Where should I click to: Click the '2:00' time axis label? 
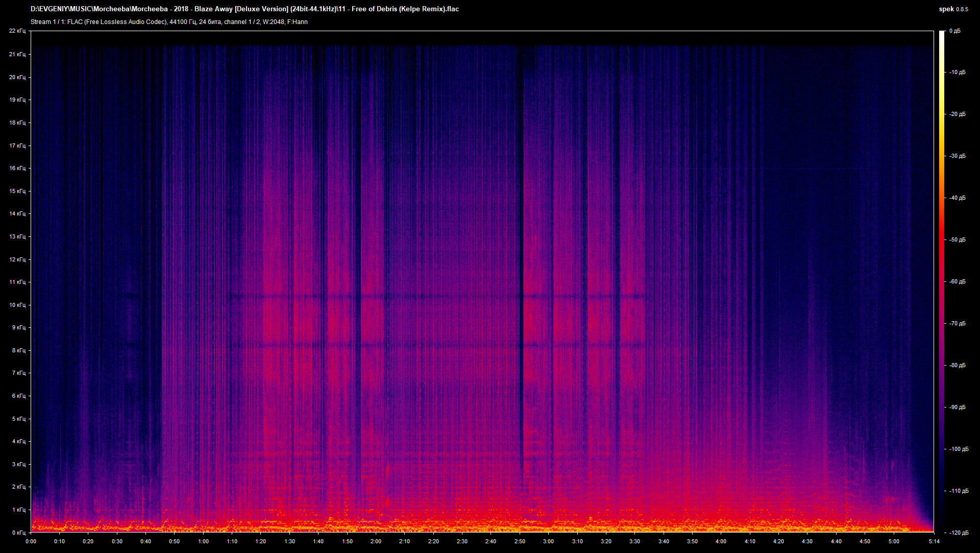376,541
